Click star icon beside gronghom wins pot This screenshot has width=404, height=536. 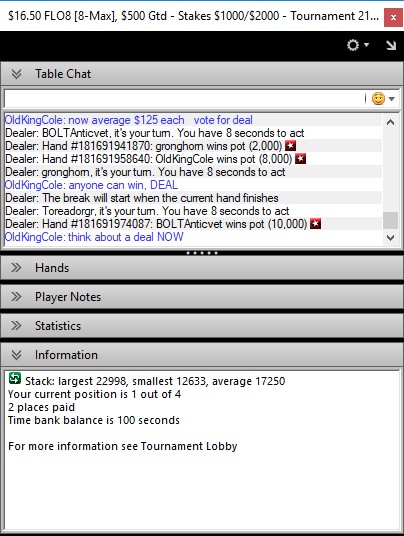click(x=291, y=146)
